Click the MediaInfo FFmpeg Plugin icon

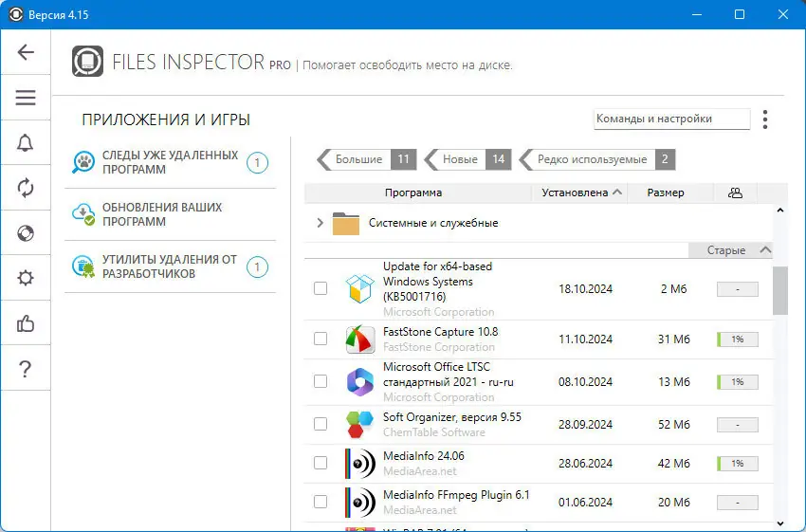pos(359,503)
